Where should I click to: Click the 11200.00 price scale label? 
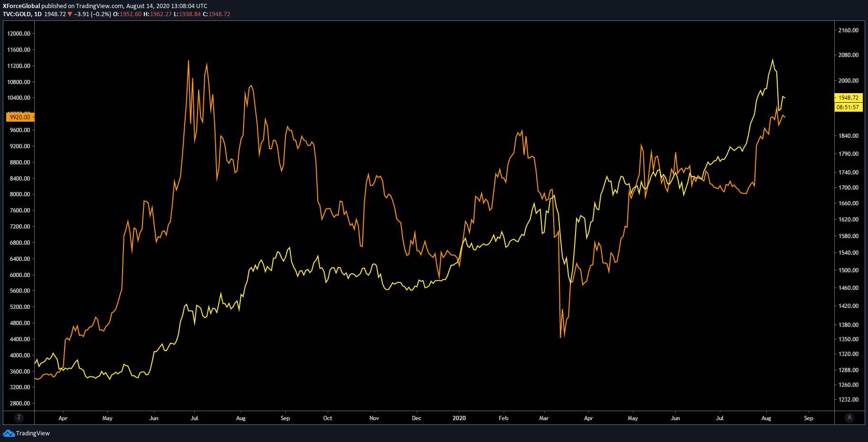(19, 66)
